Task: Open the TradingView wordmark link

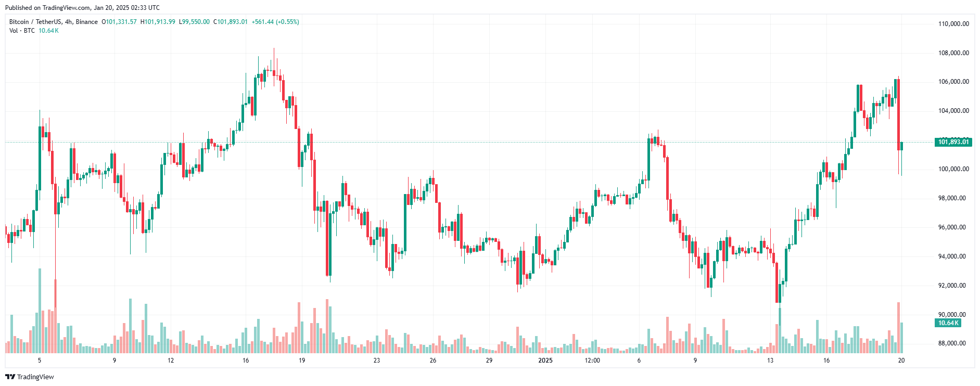Action: [x=35, y=377]
